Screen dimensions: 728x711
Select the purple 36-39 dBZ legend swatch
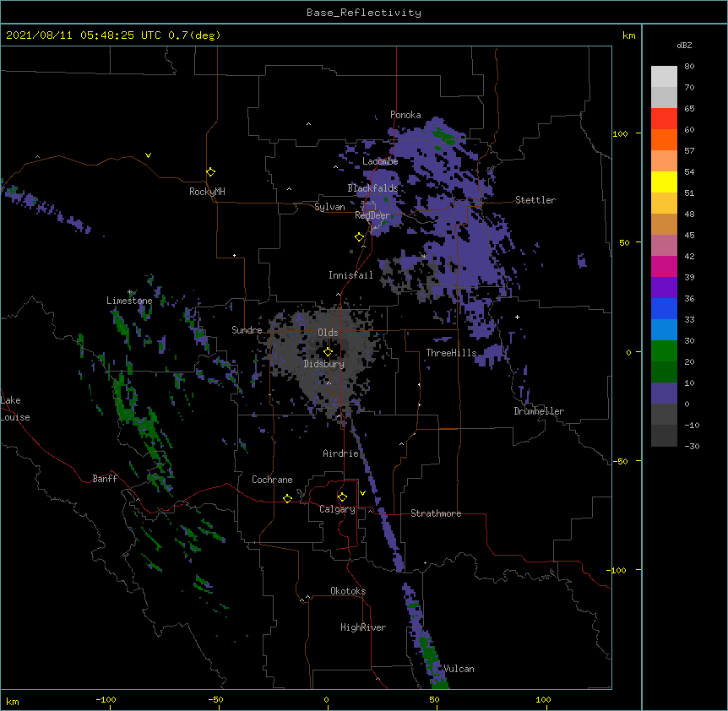point(664,288)
